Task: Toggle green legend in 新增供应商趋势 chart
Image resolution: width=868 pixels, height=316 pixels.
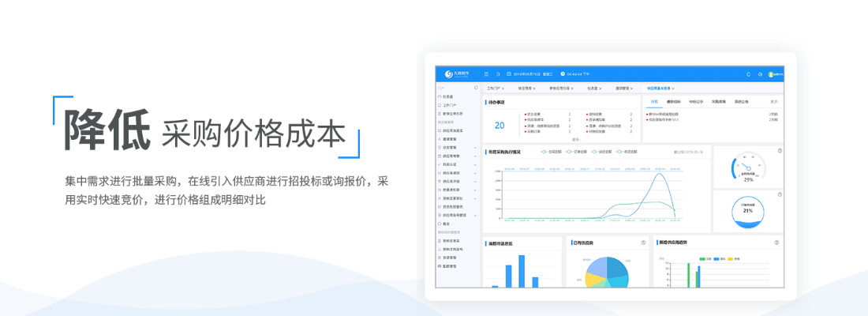Action: tap(705, 259)
